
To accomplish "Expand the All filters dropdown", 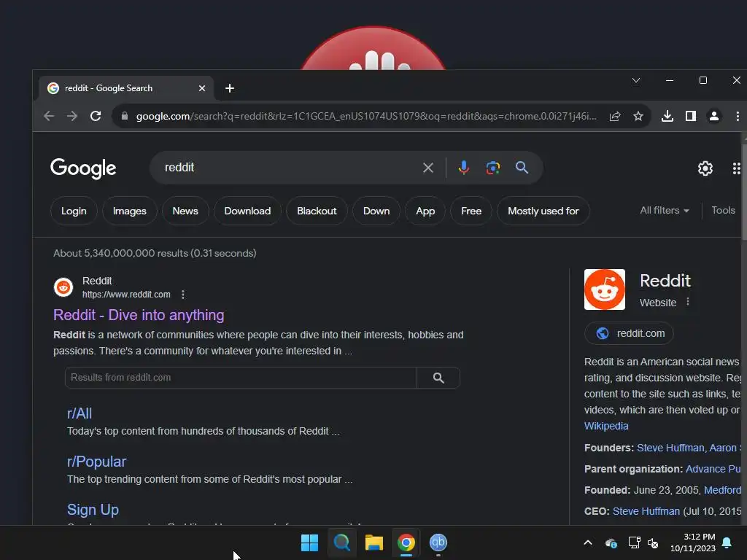I will tap(665, 211).
